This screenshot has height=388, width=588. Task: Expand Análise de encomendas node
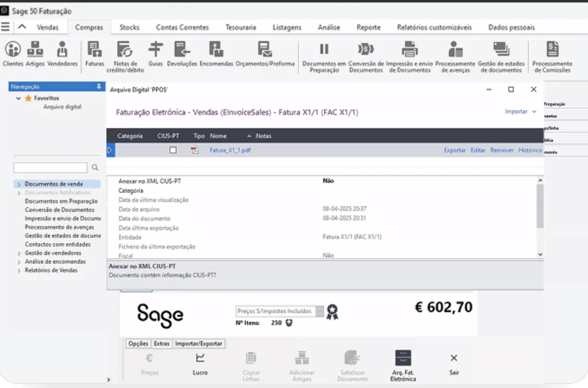click(19, 262)
